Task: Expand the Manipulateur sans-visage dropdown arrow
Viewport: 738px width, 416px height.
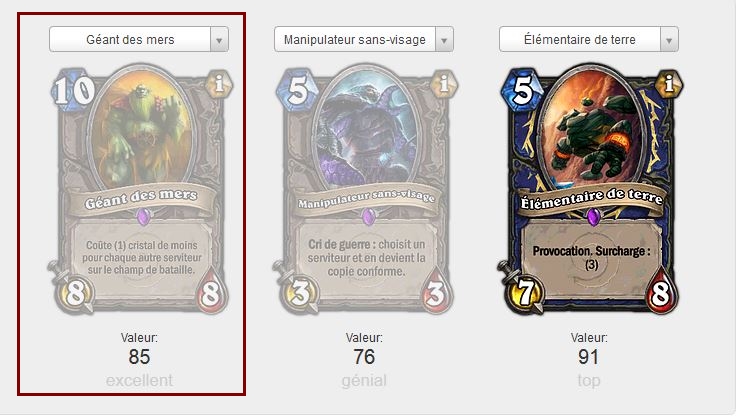Action: click(x=444, y=40)
